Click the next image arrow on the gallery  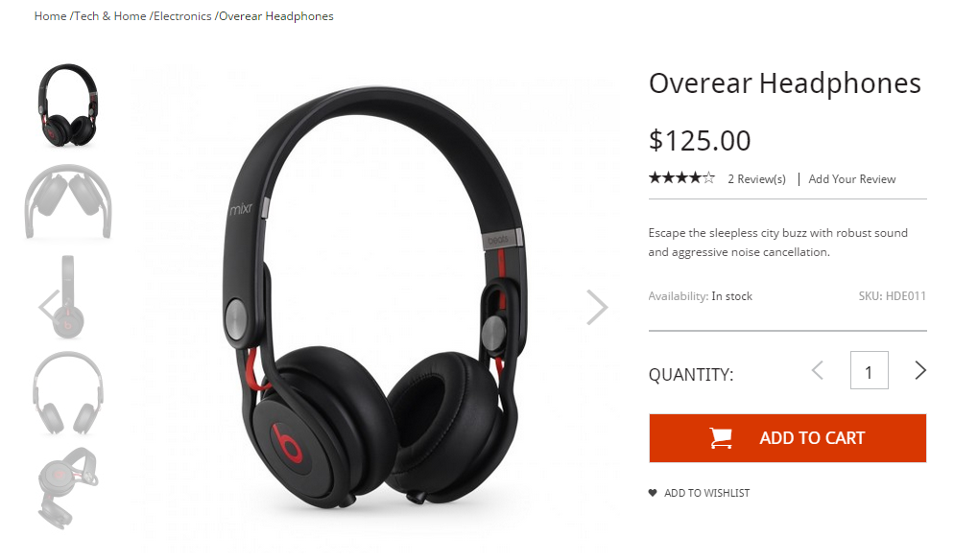tap(597, 307)
